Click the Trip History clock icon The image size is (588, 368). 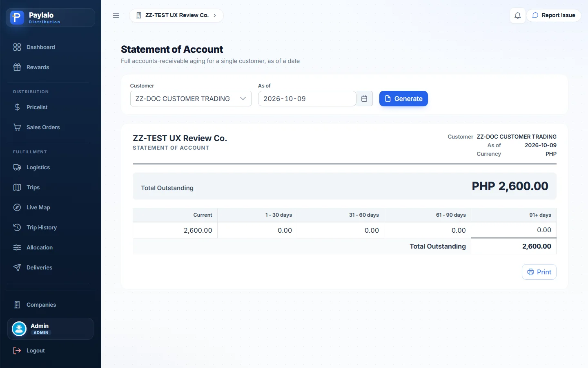17,227
